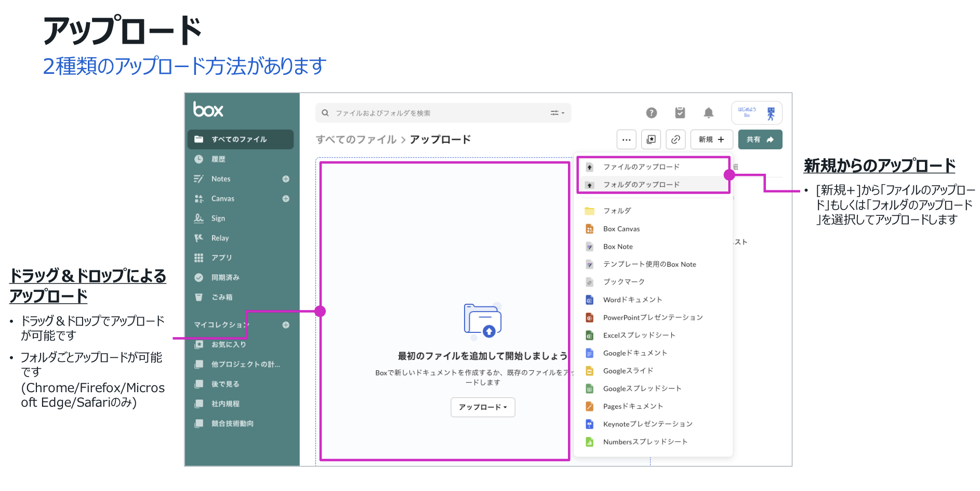Add folder to collection icon button
This screenshot has width=980, height=491.
(x=651, y=139)
